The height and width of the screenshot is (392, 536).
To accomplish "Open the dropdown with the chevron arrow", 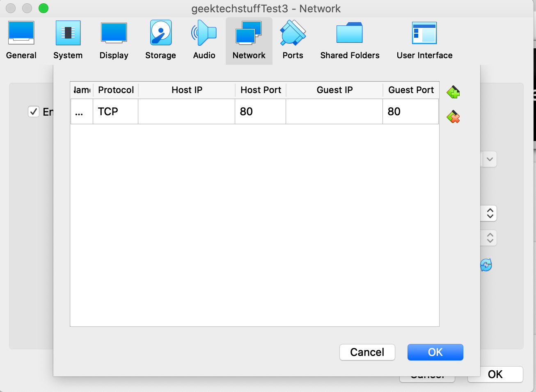I will (489, 159).
